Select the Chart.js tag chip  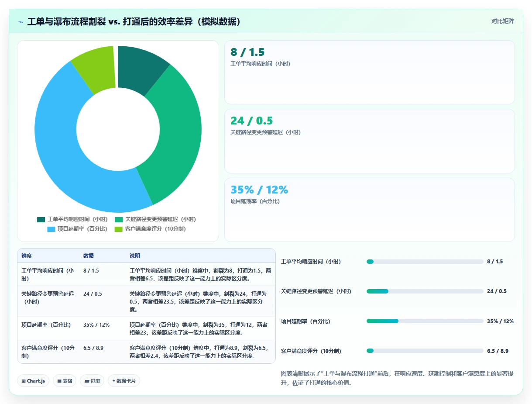tap(34, 381)
